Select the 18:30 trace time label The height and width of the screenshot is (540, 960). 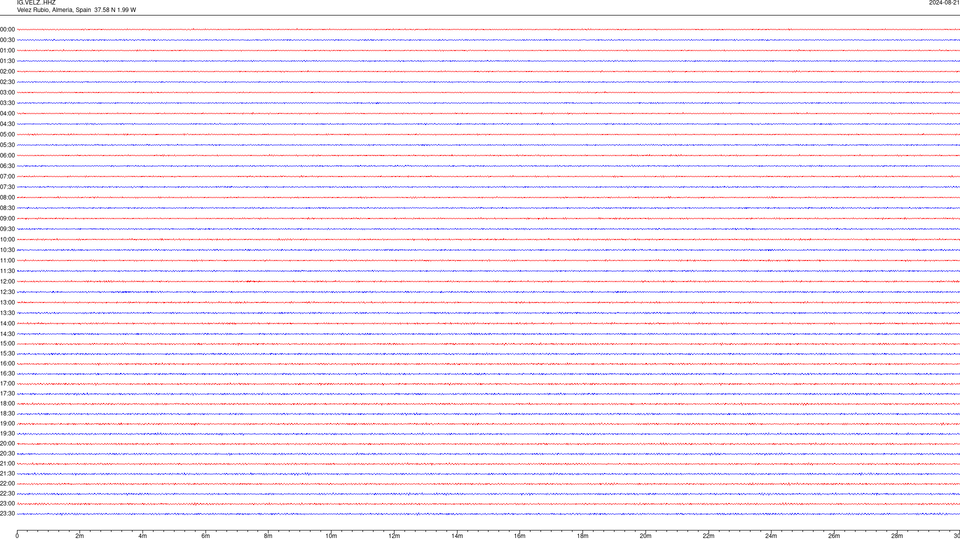coord(7,414)
